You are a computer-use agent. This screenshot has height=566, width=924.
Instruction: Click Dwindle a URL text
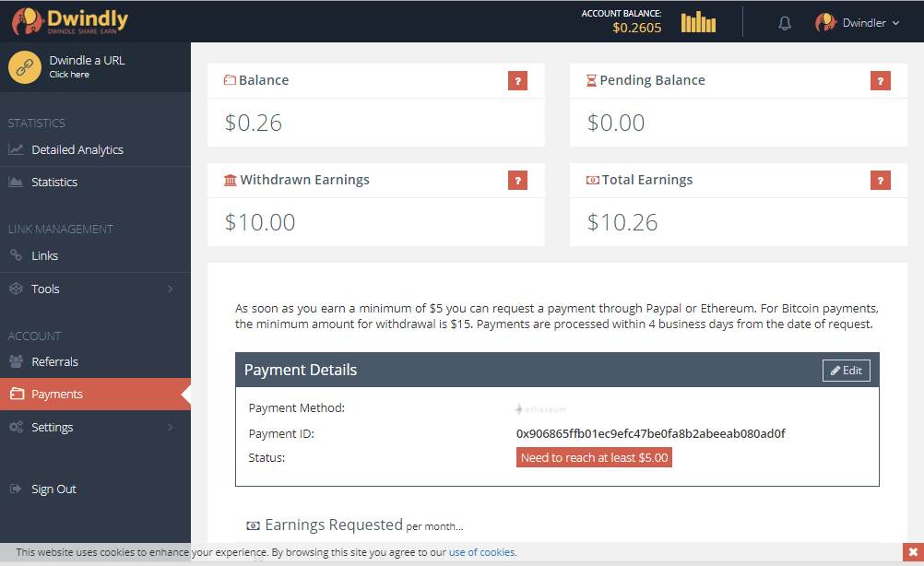pos(88,60)
